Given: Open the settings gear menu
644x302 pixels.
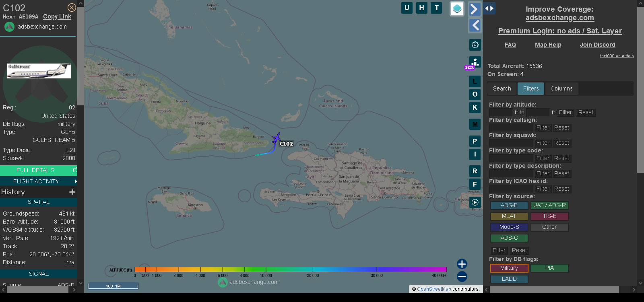Looking at the screenshot, I should pyautogui.click(x=475, y=45).
